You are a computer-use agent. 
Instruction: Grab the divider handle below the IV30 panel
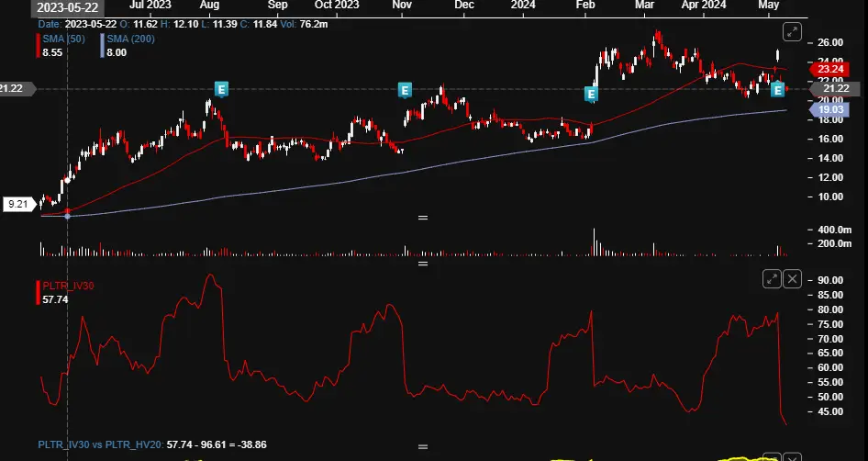(423, 446)
